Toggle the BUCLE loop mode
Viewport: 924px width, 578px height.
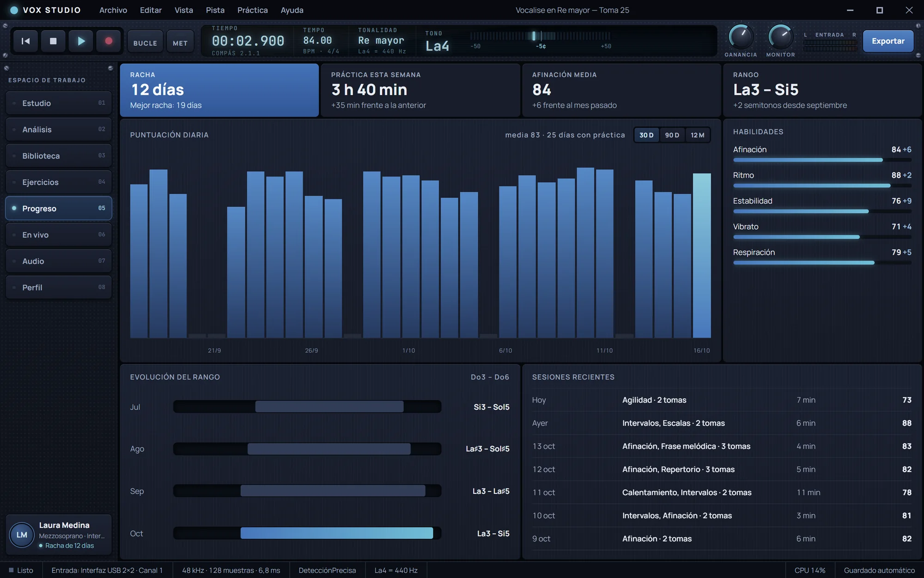click(145, 43)
